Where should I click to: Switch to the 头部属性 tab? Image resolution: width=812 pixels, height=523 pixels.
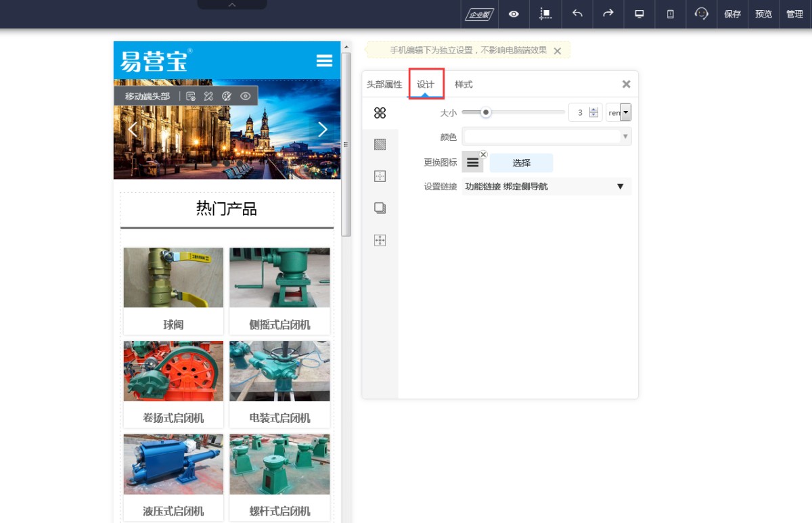tap(384, 85)
